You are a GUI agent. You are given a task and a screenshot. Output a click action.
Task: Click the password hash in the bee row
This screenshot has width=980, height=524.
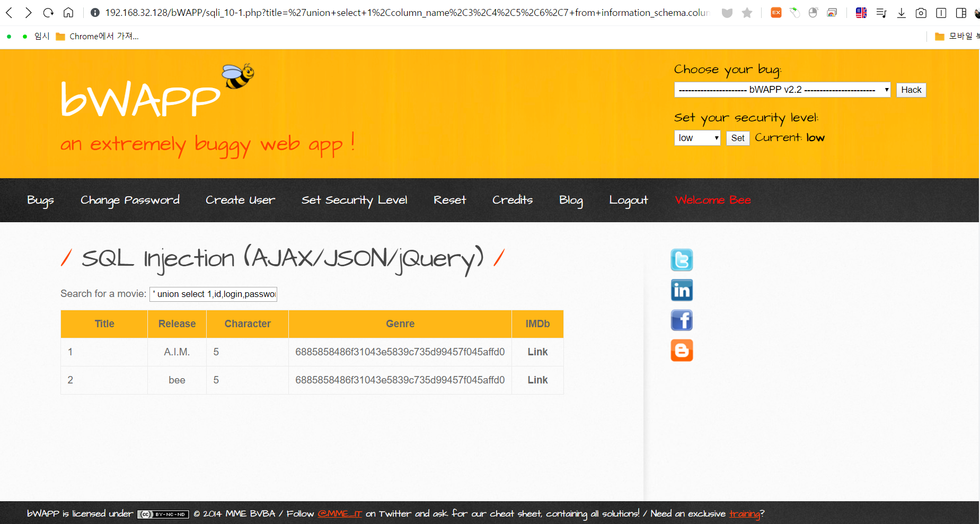pos(400,380)
